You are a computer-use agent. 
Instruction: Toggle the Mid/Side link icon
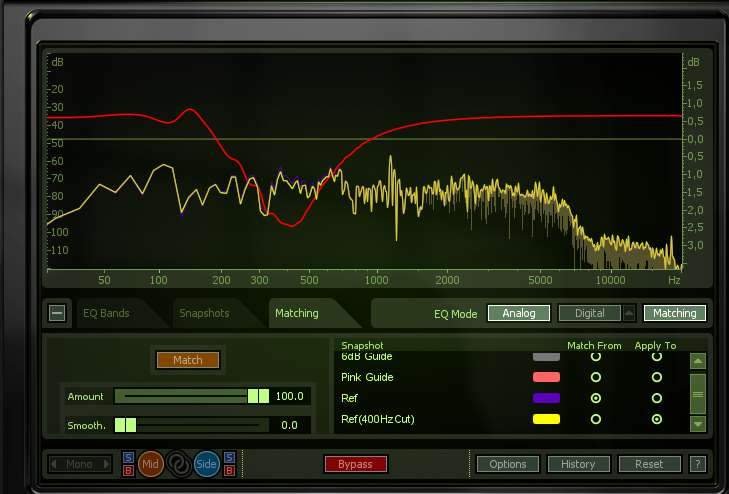[179, 464]
